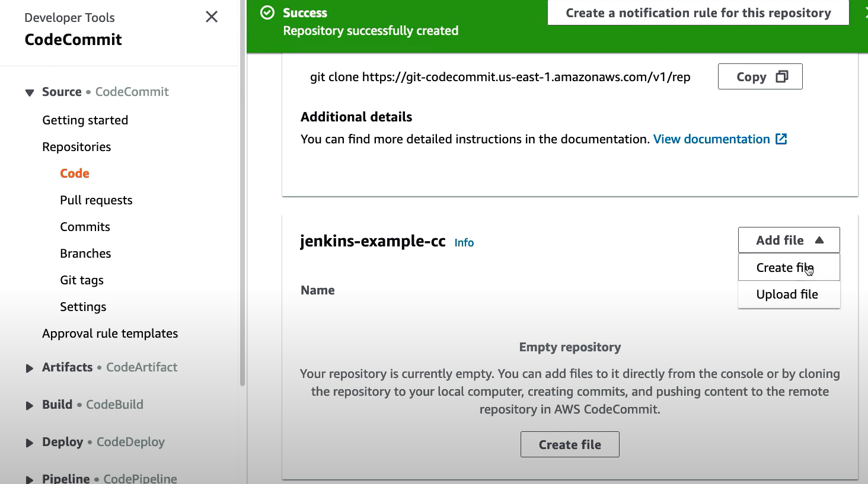This screenshot has width=868, height=484.
Task: Open the Getting started page
Action: click(x=85, y=120)
